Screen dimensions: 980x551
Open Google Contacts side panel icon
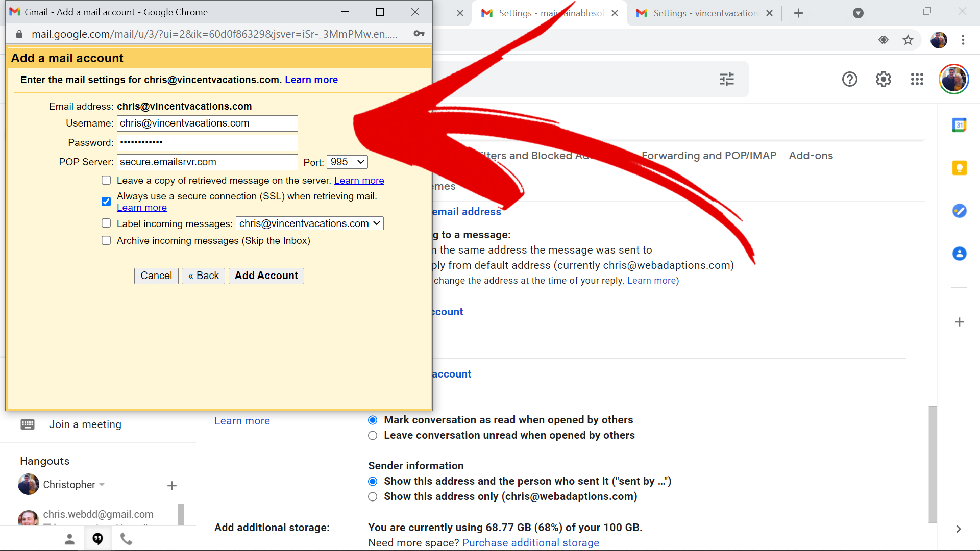pos(960,254)
